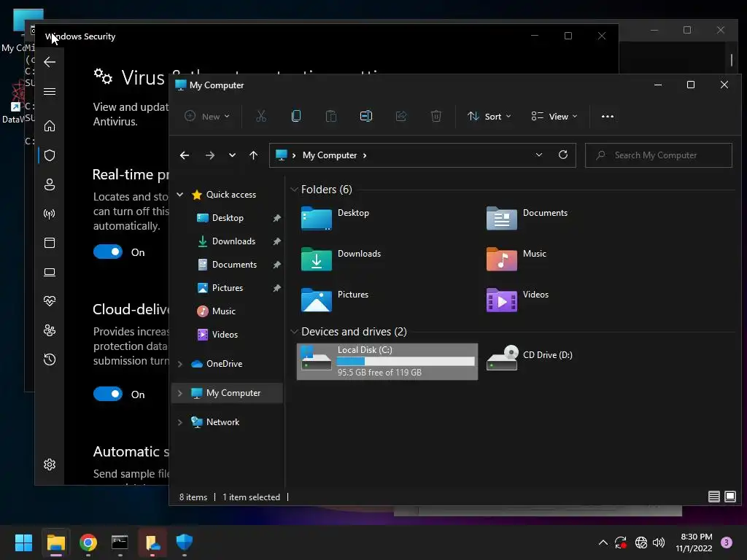Select the Downloads folder in main pane
This screenshot has height=560, width=747.
pos(341,259)
